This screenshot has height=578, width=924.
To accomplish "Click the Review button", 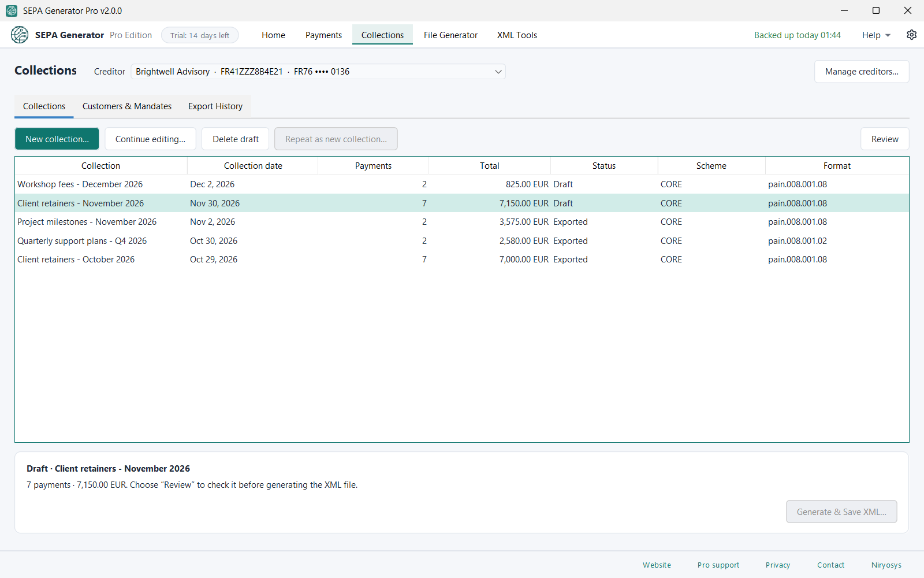I will pos(885,139).
